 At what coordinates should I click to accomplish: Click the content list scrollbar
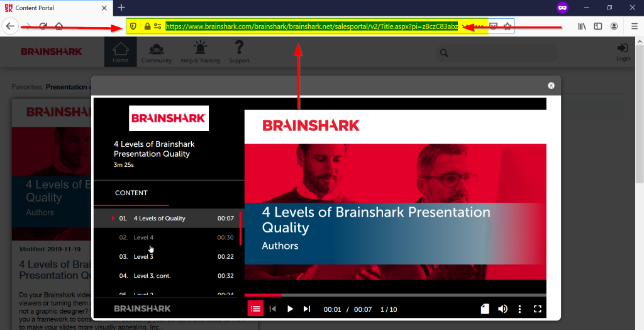point(240,229)
